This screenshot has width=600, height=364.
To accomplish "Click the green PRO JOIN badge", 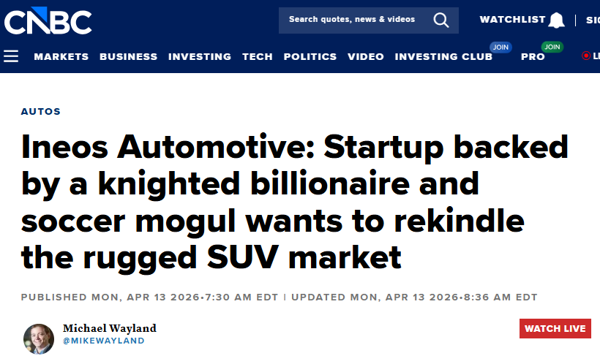I will coord(552,47).
